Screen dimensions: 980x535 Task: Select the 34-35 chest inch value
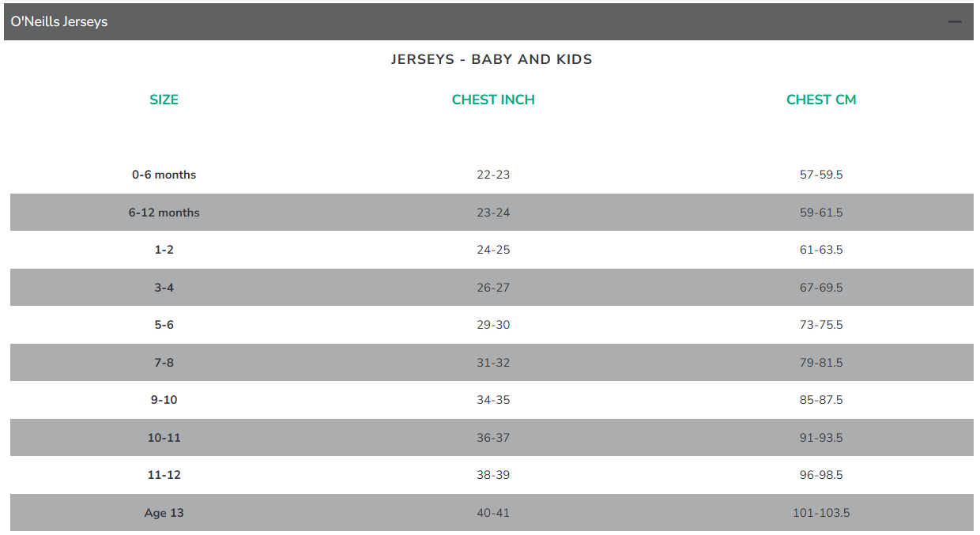click(x=493, y=400)
